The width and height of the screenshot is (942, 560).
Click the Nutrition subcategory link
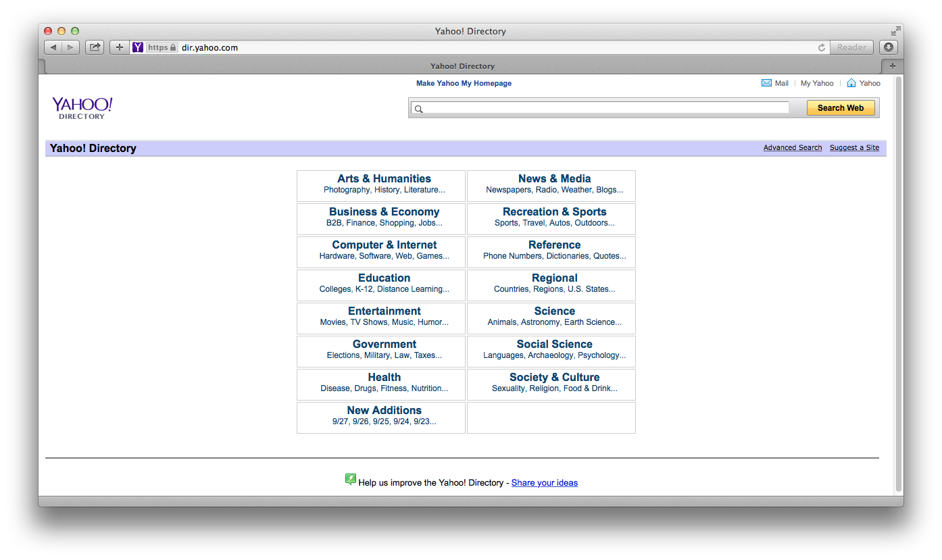(x=426, y=388)
